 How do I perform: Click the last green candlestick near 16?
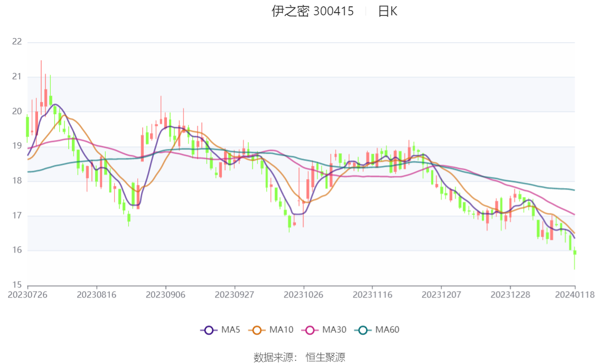coord(575,258)
